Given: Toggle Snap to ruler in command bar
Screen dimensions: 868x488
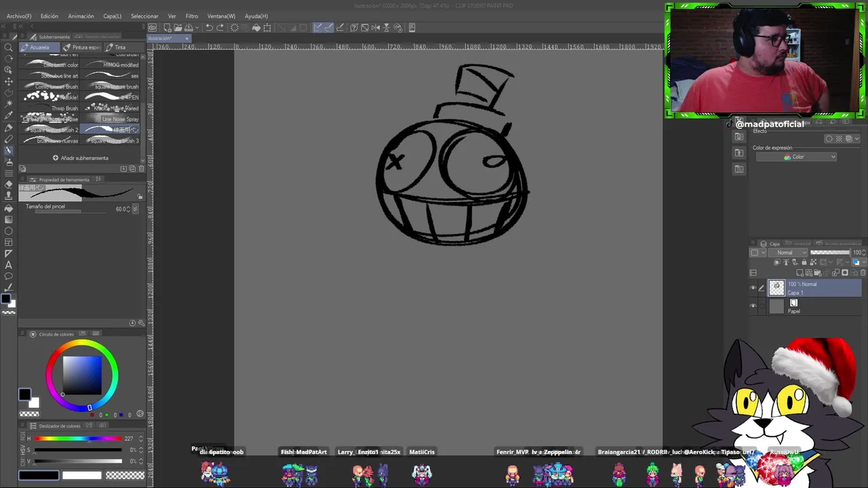Looking at the screenshot, I should pos(318,28).
